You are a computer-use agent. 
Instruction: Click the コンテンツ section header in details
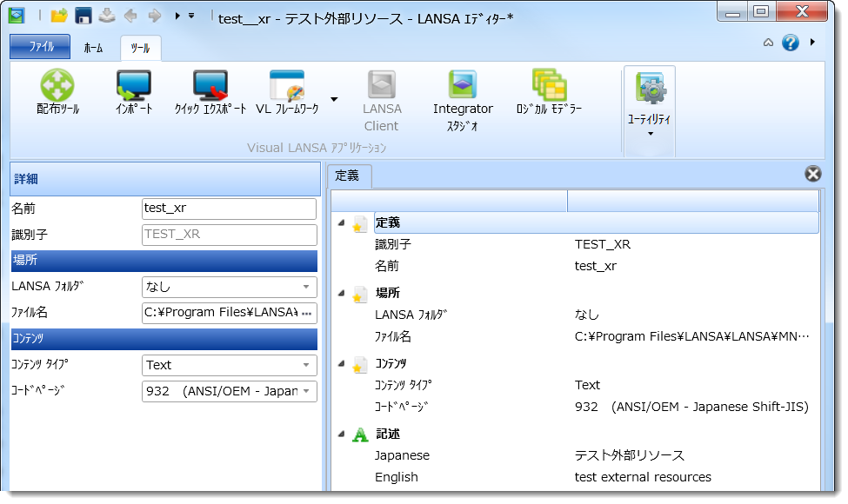click(x=164, y=339)
